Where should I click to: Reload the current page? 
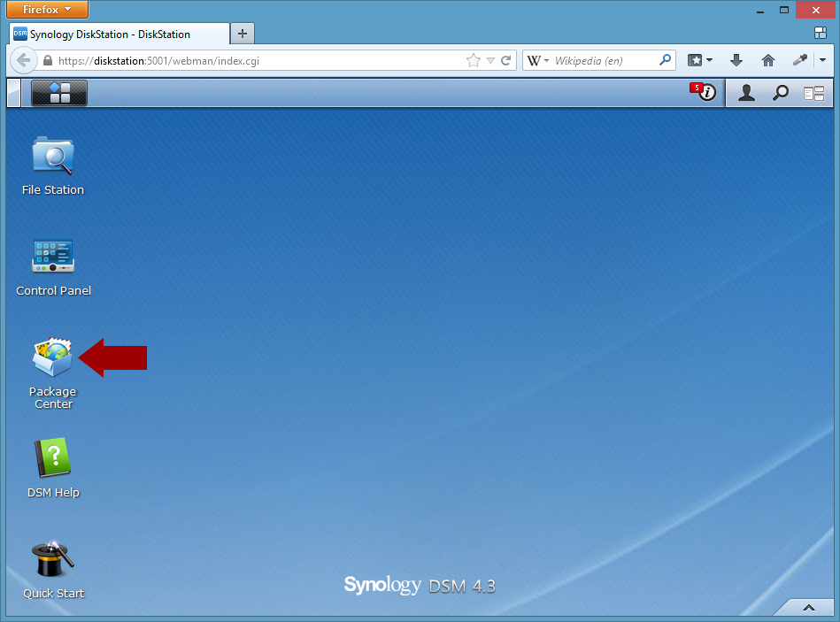click(x=505, y=60)
